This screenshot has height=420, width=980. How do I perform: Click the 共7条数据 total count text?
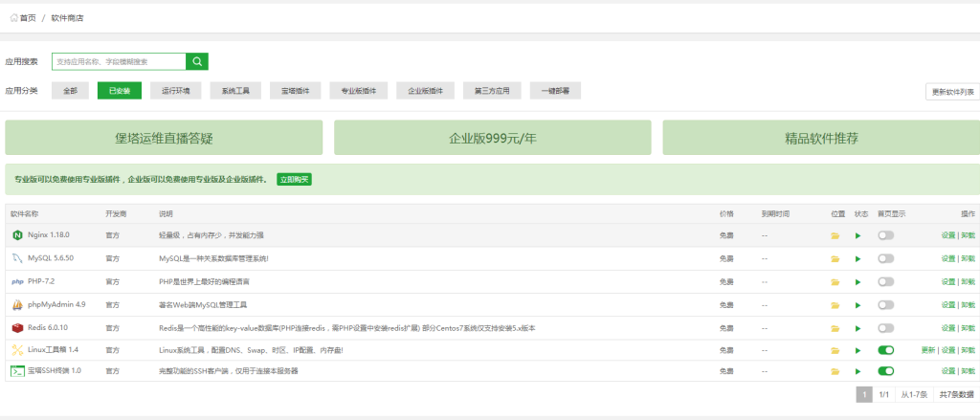[x=956, y=394]
